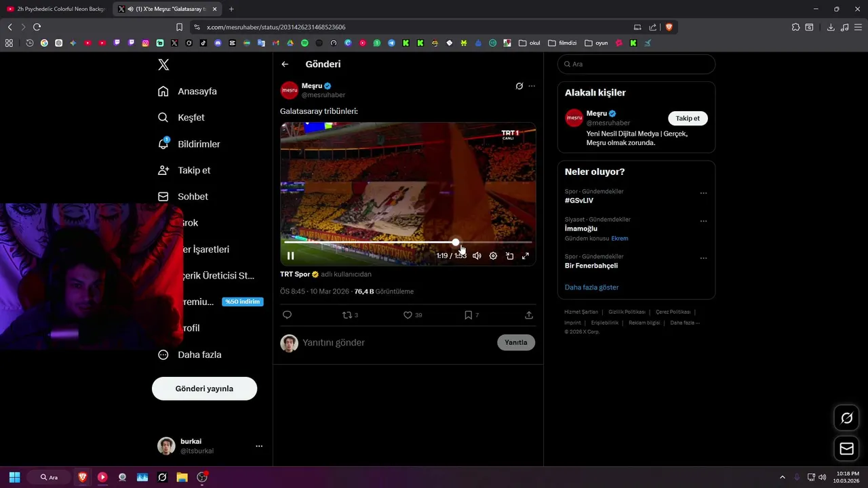Mute the video via speaker icon
The height and width of the screenshot is (488, 868).
click(x=477, y=256)
